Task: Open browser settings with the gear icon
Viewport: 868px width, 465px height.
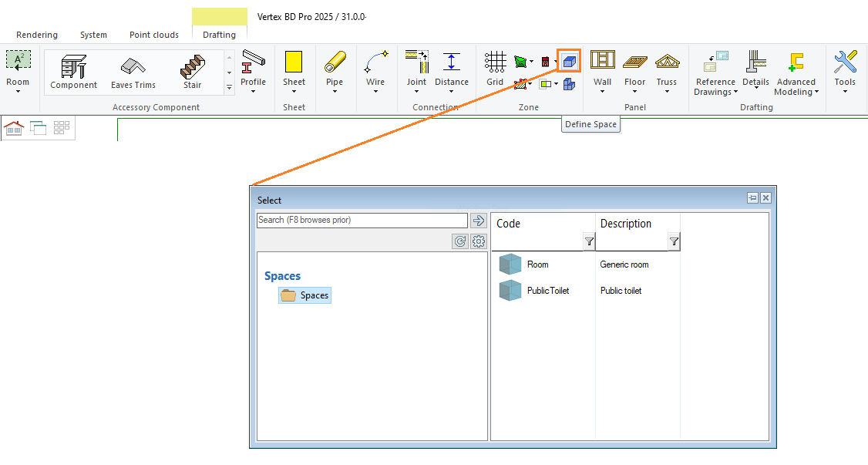Action: click(479, 241)
